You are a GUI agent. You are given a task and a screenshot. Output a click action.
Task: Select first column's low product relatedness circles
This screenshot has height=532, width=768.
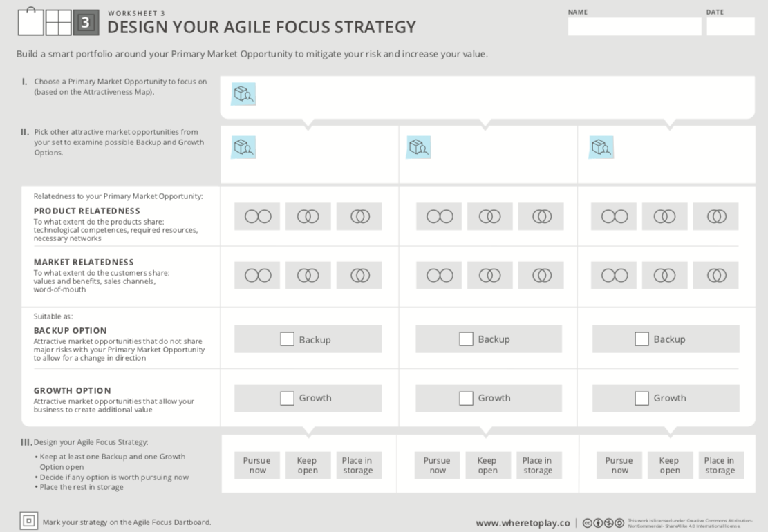257,216
